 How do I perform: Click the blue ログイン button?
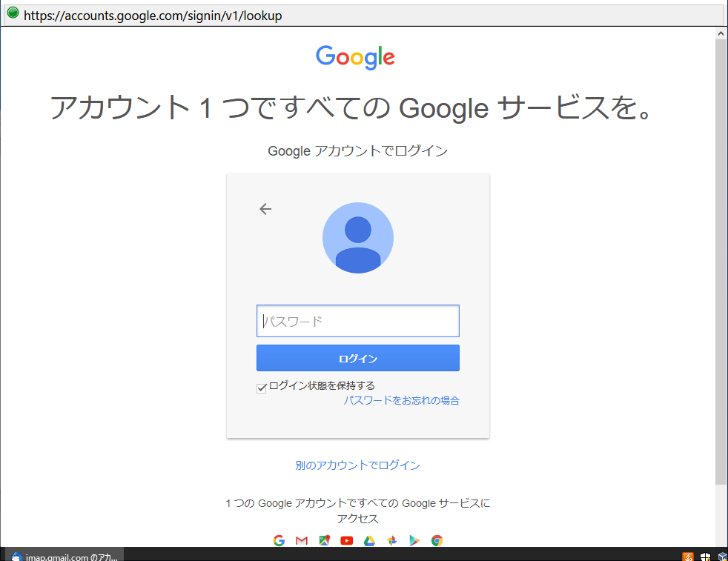pyautogui.click(x=358, y=358)
